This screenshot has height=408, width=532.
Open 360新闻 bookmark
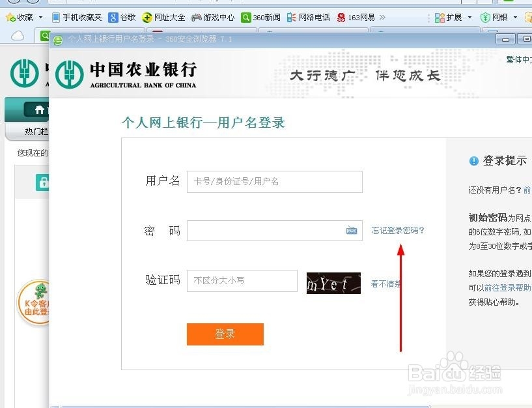[261, 18]
